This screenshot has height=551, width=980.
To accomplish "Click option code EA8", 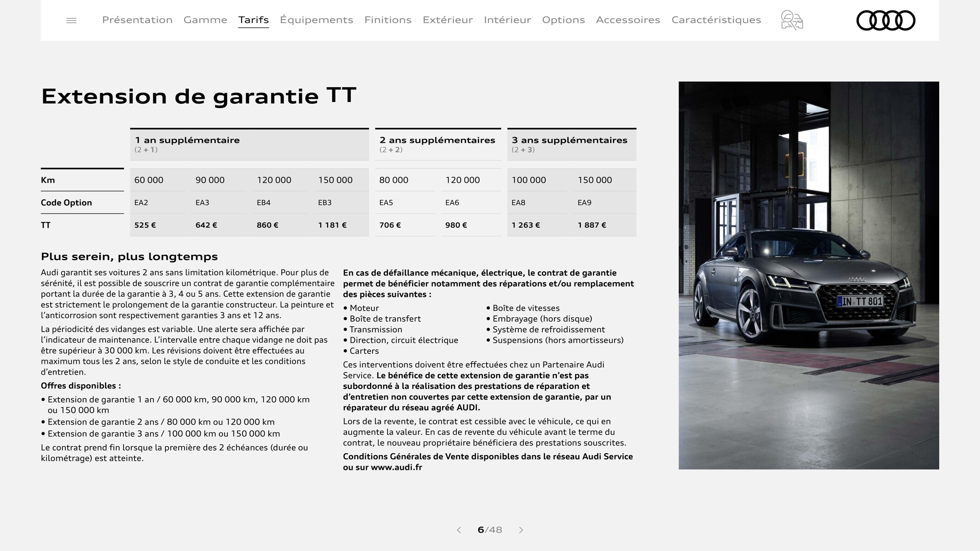I will tap(518, 202).
